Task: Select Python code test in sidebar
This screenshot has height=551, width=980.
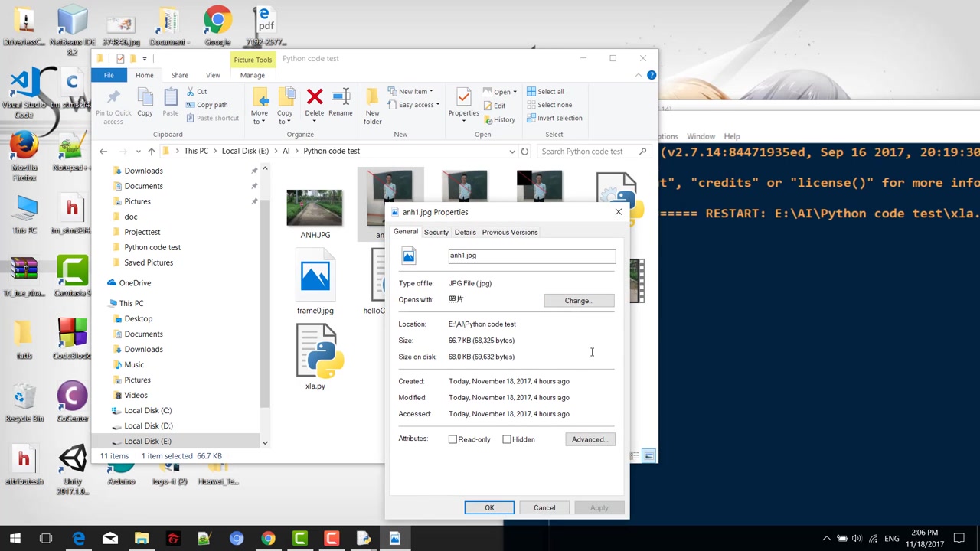Action: point(152,247)
